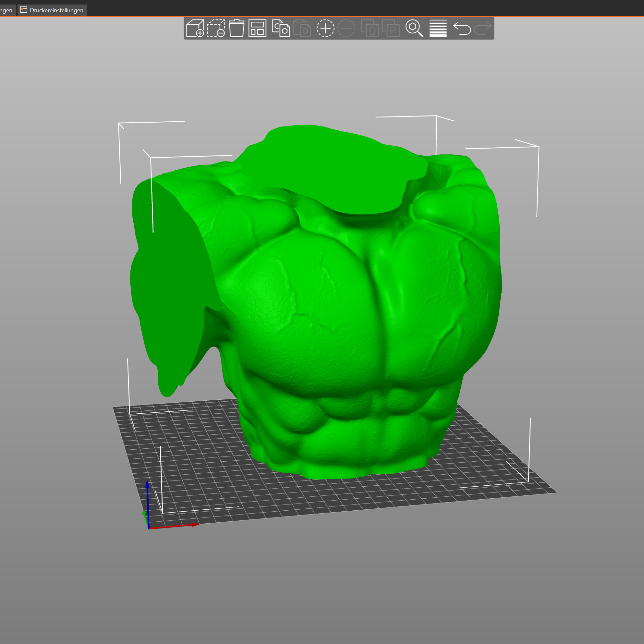This screenshot has height=644, width=644.
Task: Click the Redo arrow icon
Action: [x=483, y=28]
